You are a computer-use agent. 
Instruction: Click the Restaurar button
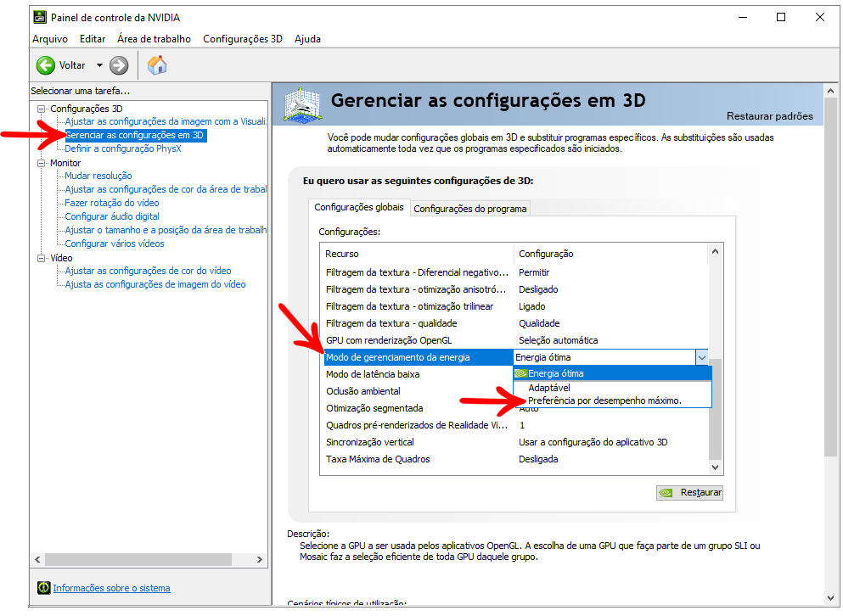tap(690, 492)
